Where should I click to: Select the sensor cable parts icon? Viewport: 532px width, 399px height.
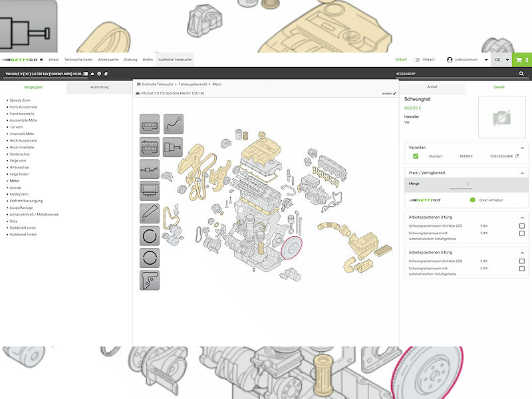coord(149,169)
